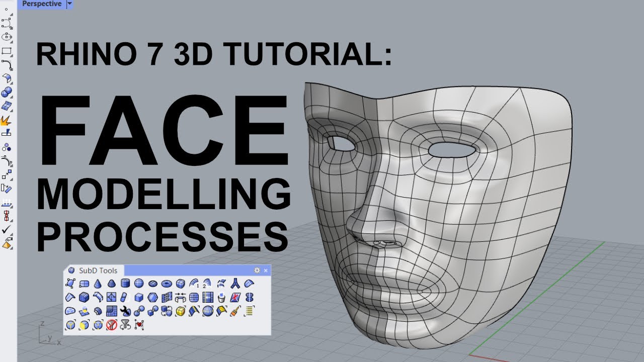Activate the bridge tool with inward arrows
This screenshot has height=362, width=644.
(x=180, y=297)
